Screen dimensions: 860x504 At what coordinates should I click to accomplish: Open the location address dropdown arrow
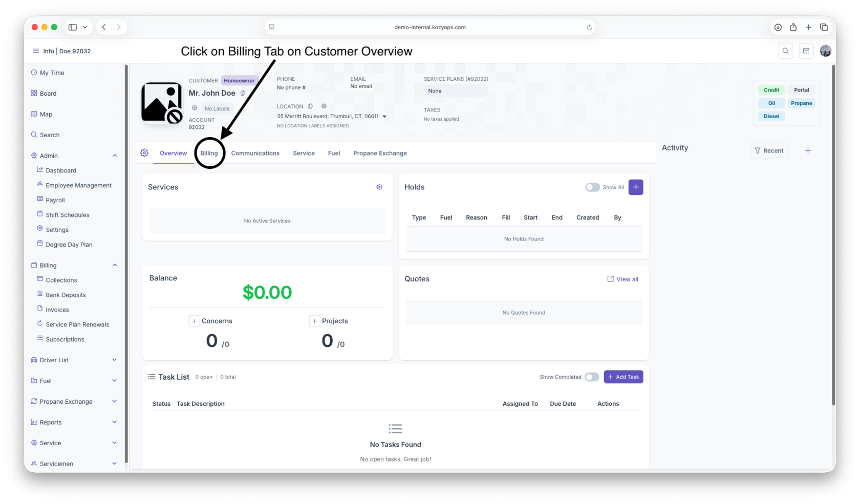(x=384, y=117)
